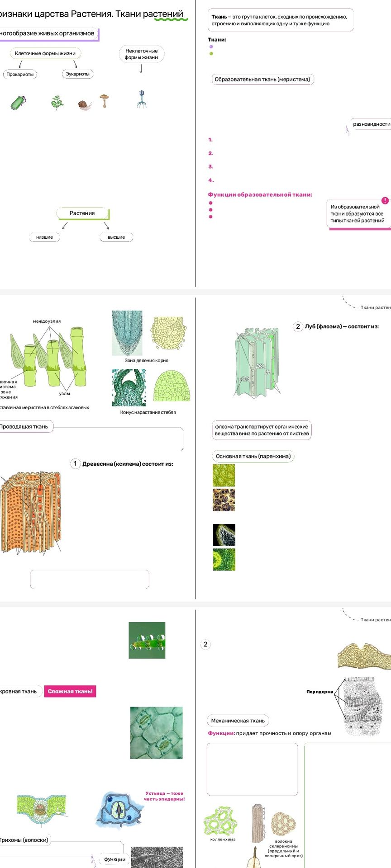Select the pink "Функции образовательной ткани:" heading

pyautogui.click(x=260, y=195)
